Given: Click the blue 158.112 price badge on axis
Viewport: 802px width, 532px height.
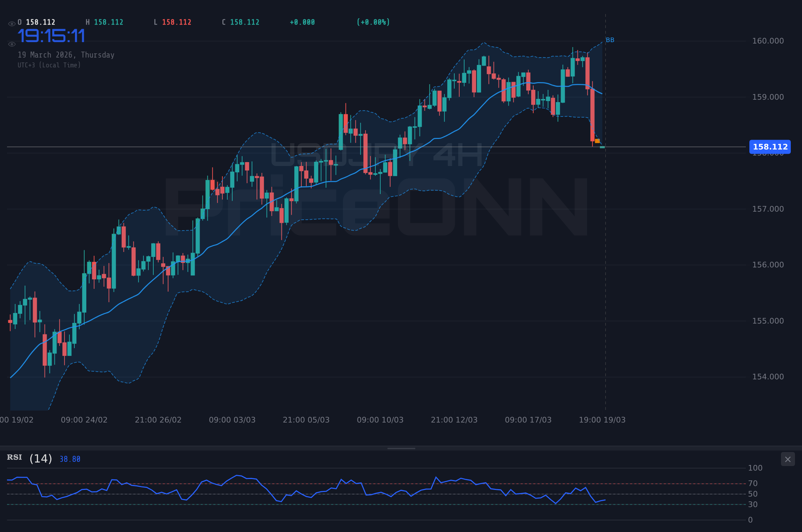Looking at the screenshot, I should (770, 147).
